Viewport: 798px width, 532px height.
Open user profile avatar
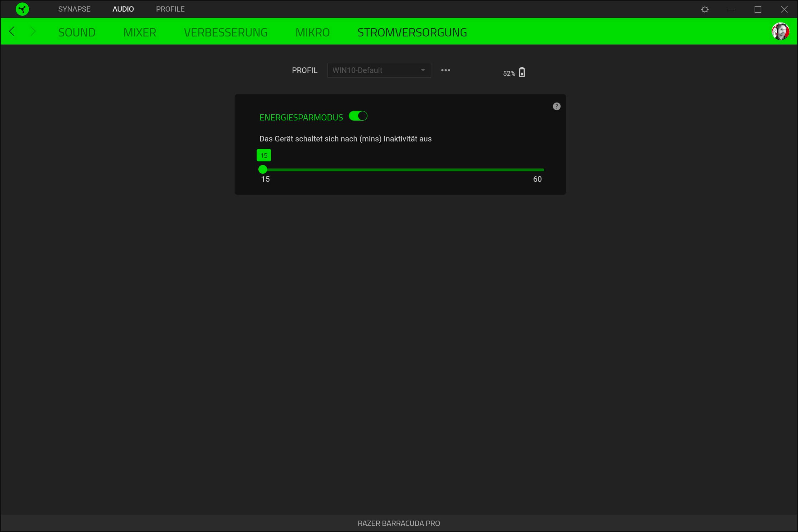click(780, 31)
